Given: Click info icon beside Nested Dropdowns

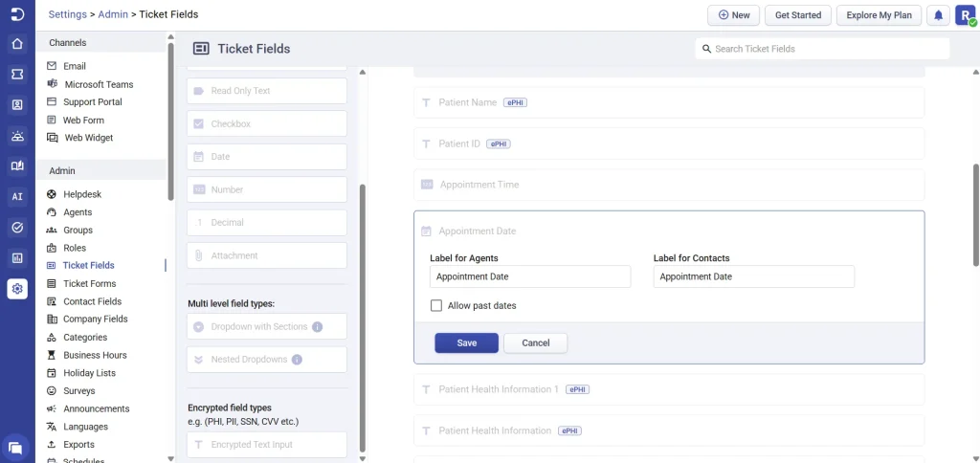Looking at the screenshot, I should coord(297,360).
